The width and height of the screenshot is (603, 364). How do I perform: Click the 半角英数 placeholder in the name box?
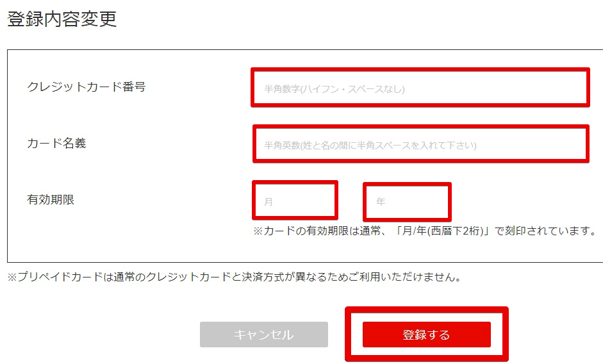point(282,145)
